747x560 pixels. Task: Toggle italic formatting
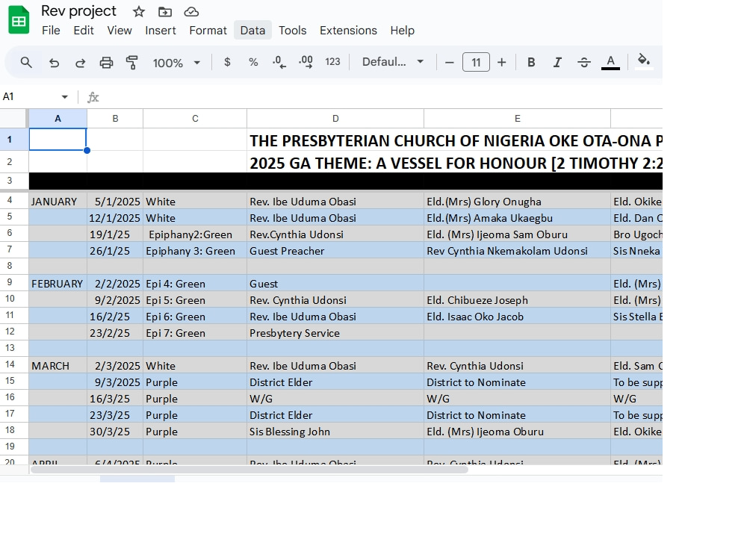tap(557, 63)
